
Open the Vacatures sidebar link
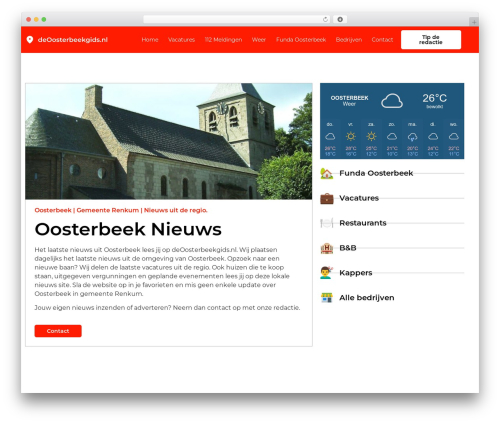[x=359, y=198]
